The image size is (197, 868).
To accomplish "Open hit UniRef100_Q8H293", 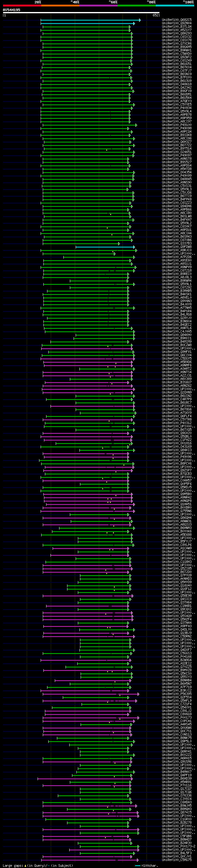I will tap(177, 33).
